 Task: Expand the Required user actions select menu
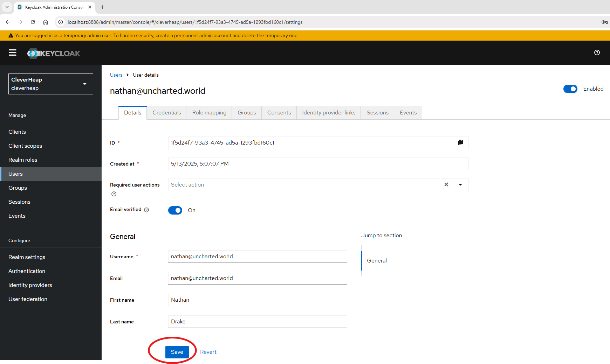460,184
